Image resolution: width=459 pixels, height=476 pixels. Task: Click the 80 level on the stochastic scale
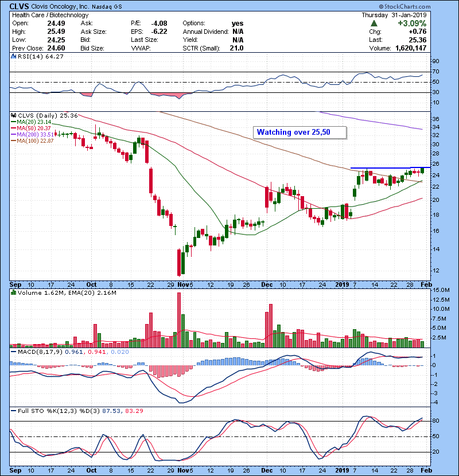(436, 421)
